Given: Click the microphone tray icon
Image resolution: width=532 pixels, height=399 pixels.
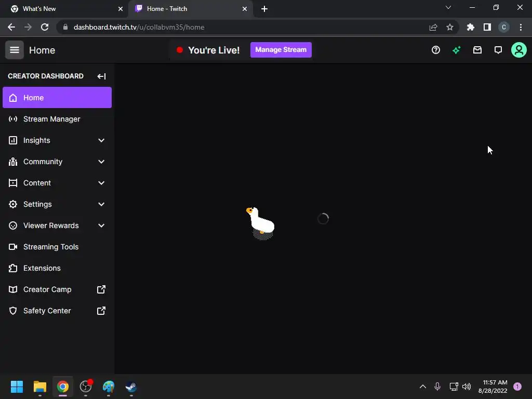Looking at the screenshot, I should 437,387.
